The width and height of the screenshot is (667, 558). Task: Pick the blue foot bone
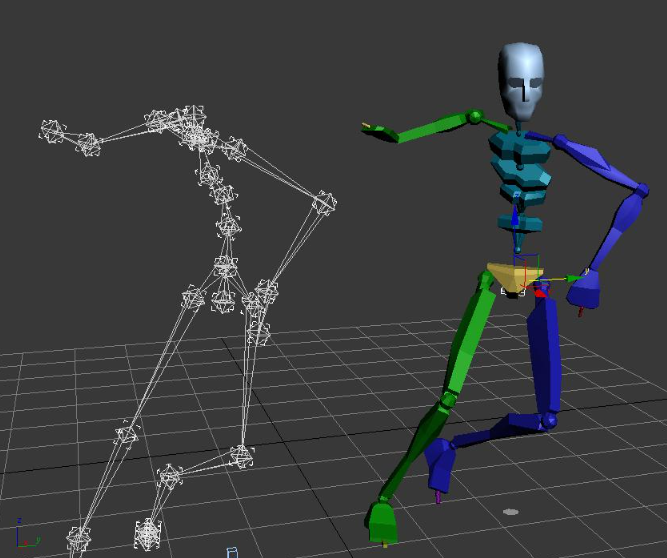[x=440, y=464]
